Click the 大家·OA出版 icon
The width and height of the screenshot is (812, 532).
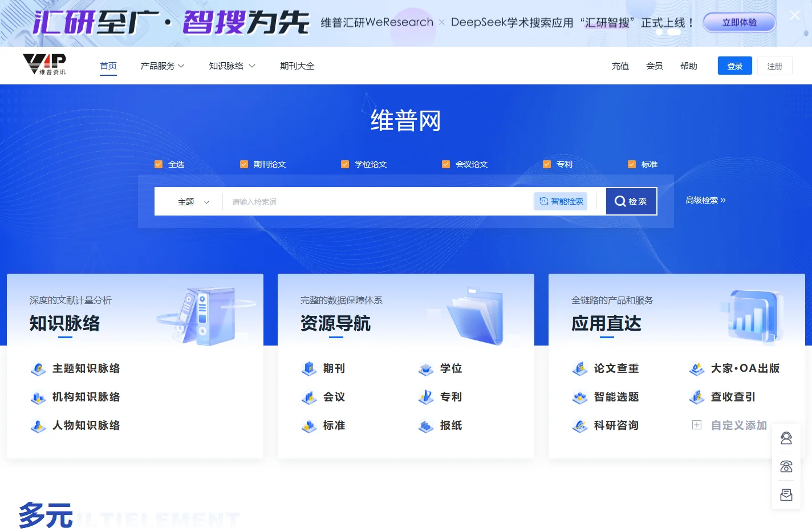pos(697,369)
